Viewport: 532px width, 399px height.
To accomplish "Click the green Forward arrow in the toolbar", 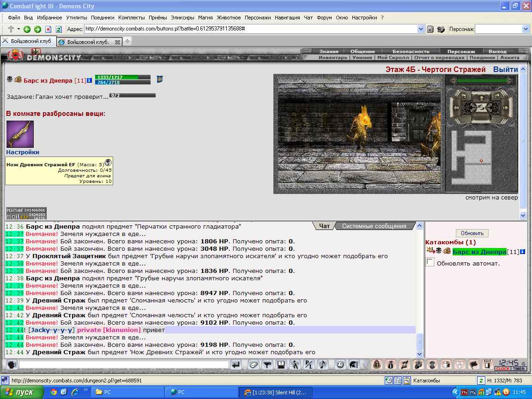I will point(37,29).
